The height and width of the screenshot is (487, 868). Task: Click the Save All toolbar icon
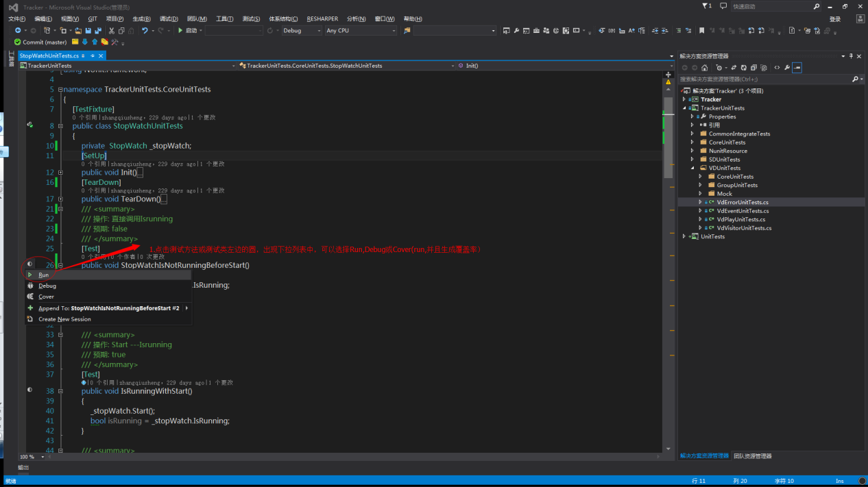click(98, 31)
